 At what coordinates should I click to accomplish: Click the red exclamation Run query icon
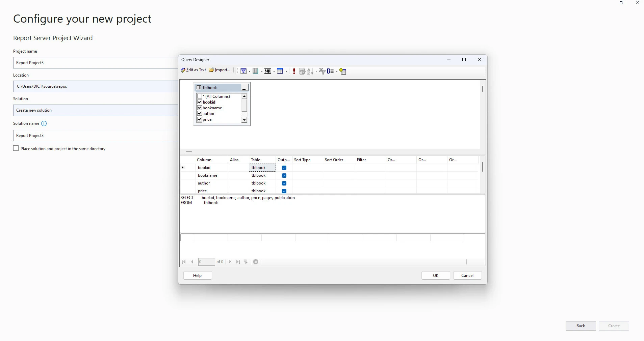click(294, 71)
